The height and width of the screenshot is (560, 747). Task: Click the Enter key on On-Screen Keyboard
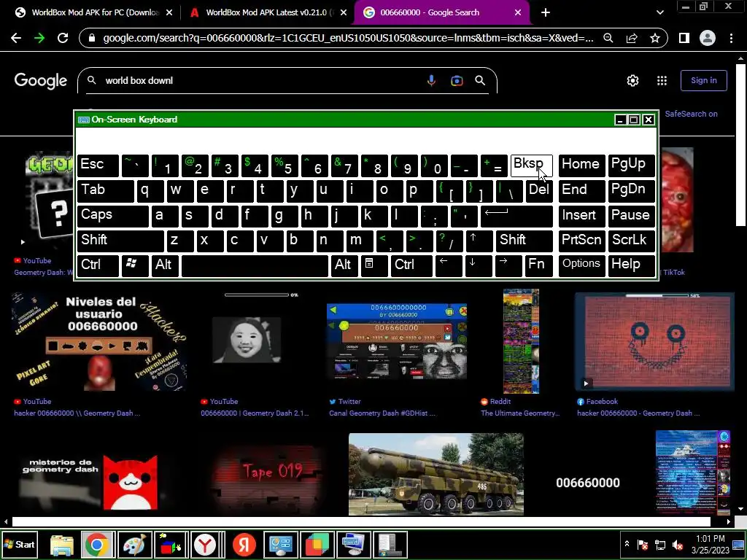tap(517, 216)
